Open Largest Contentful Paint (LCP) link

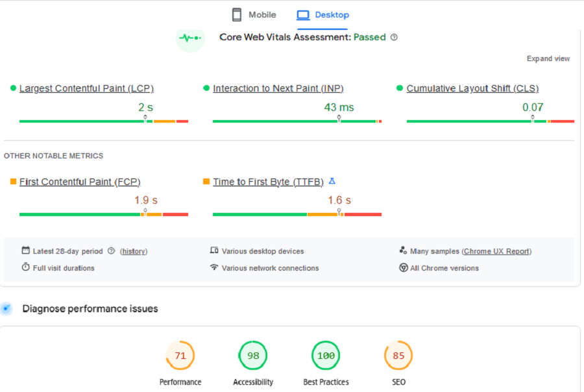point(86,88)
